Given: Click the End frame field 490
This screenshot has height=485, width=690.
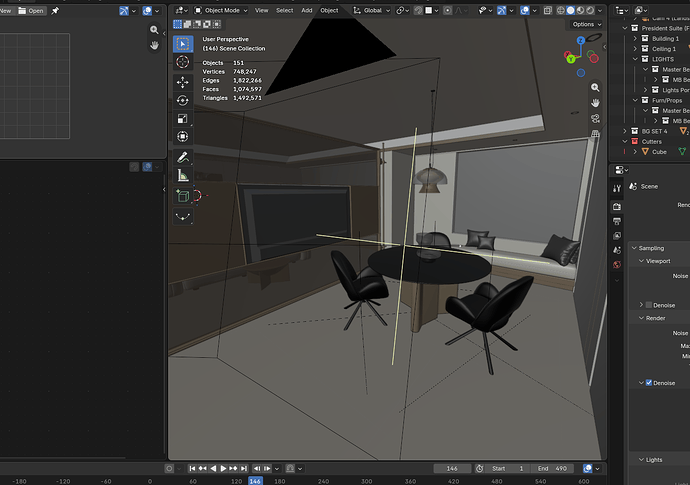Looking at the screenshot, I should [x=552, y=469].
